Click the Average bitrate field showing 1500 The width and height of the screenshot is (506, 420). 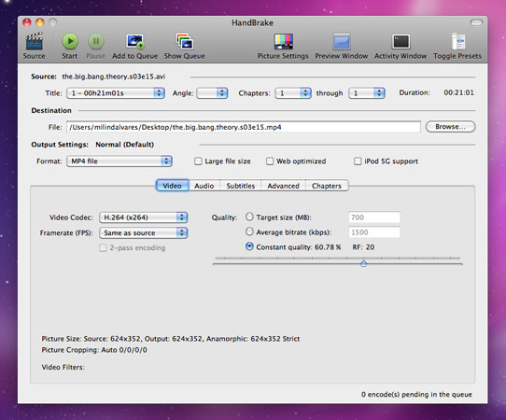(374, 232)
